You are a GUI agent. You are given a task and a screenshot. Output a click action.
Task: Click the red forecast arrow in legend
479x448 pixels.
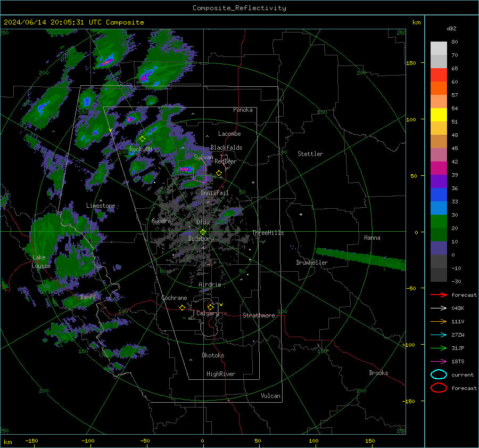439,295
